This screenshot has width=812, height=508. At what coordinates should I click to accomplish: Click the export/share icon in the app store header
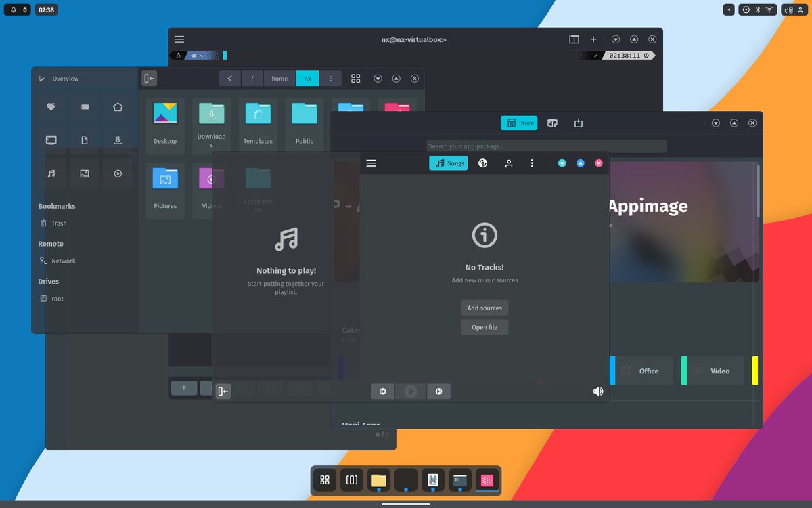[x=579, y=123]
